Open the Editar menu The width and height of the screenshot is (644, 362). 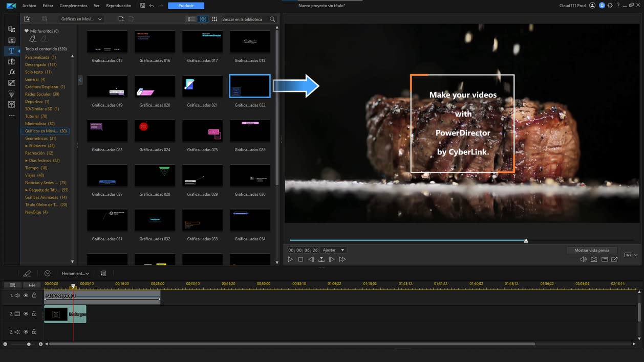point(48,6)
